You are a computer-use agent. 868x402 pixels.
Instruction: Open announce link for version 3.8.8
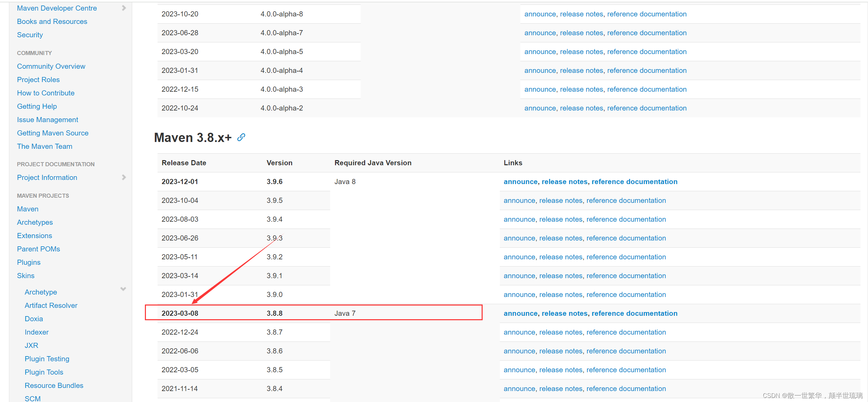[x=521, y=313]
